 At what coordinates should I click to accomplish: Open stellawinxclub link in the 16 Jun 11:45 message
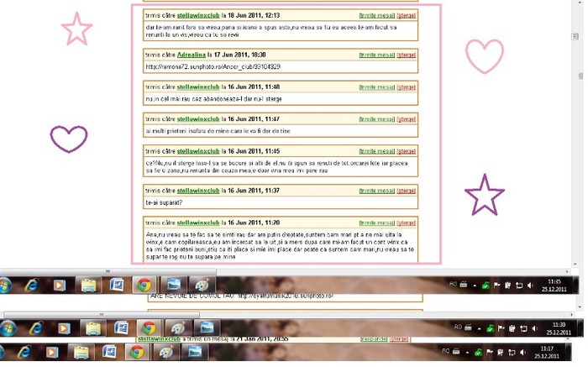[195, 151]
